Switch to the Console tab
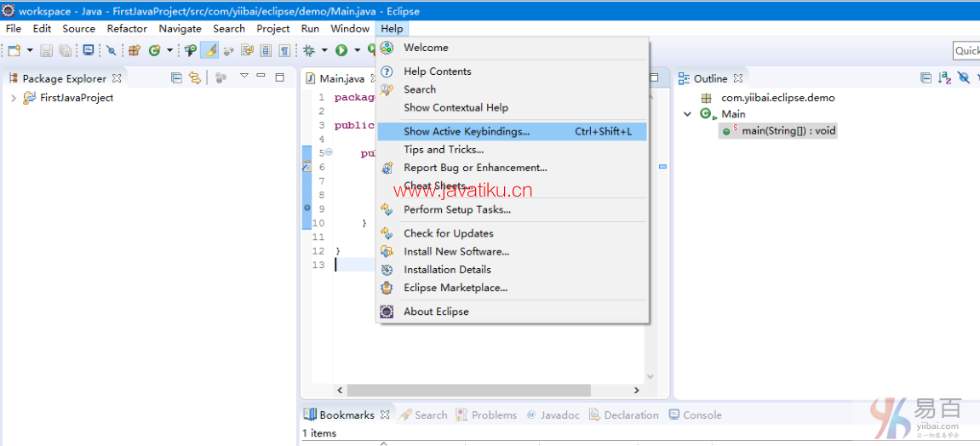 tap(702, 415)
